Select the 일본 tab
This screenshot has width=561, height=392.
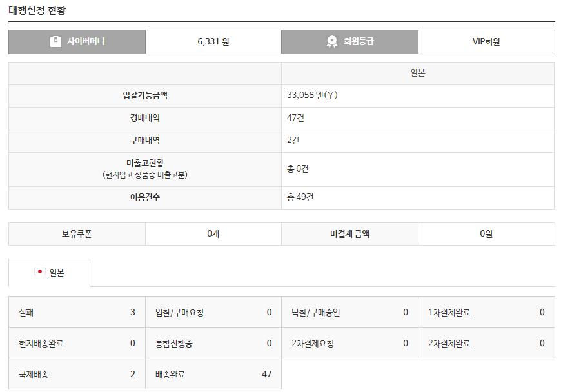tap(50, 273)
